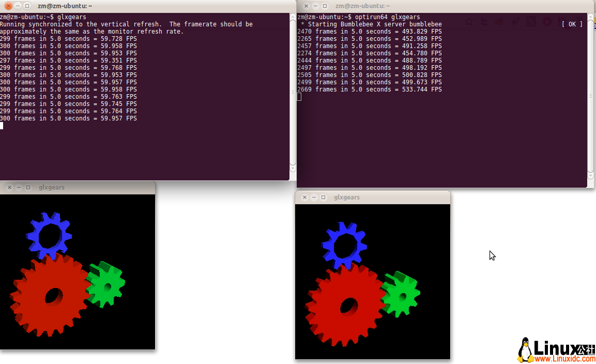Minimize the right glxgears gears window

[314, 197]
